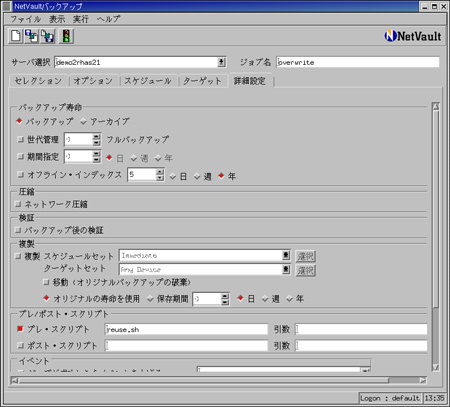450x407 pixels.
Task: Open the サーバ選択 dropdown arrow
Action: 221,62
